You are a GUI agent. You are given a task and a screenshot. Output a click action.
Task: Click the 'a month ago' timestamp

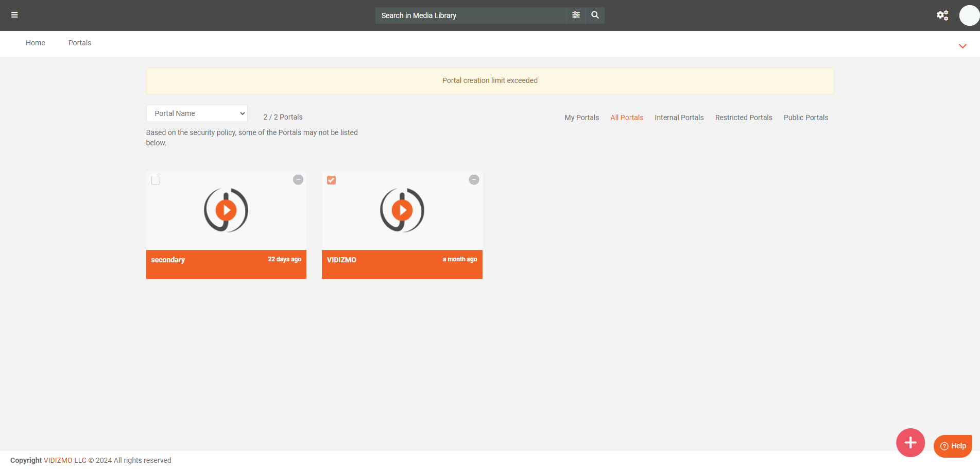click(460, 259)
